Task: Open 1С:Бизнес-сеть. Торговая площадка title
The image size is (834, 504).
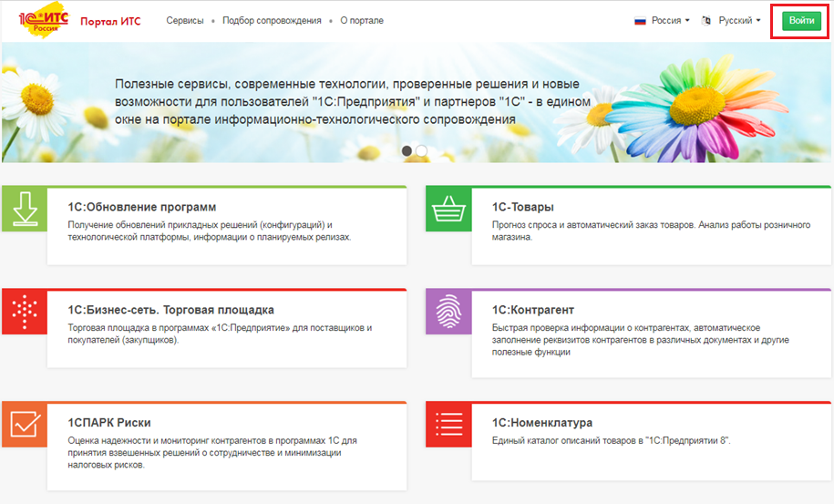Action: click(170, 310)
